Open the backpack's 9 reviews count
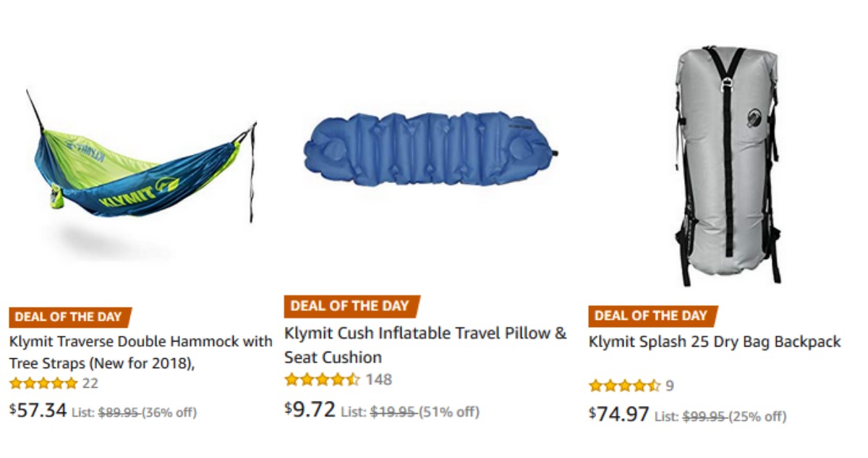The height and width of the screenshot is (458, 868). [670, 386]
